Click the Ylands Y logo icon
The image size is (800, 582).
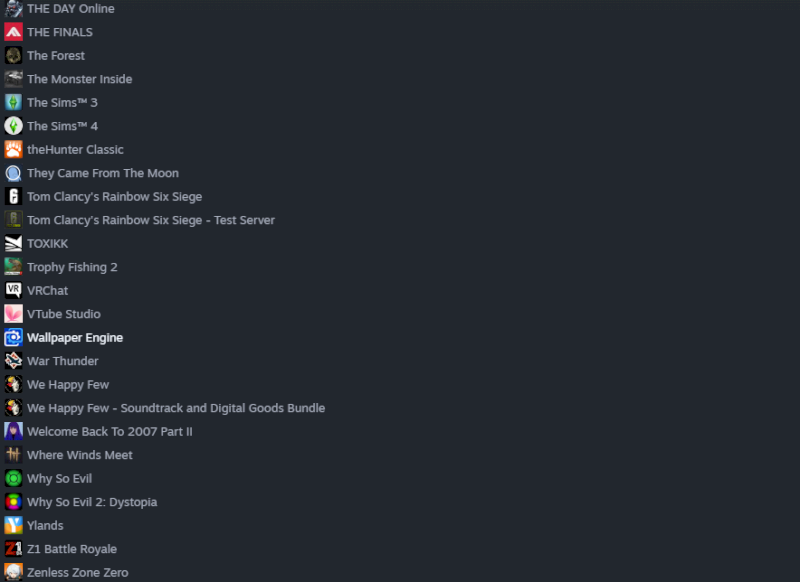tap(13, 525)
